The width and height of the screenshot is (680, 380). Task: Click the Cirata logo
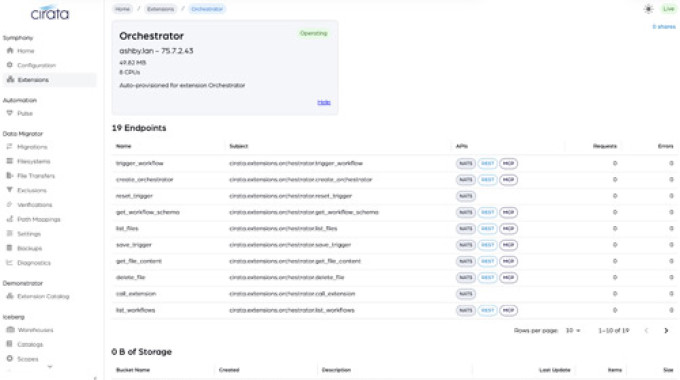[x=50, y=13]
